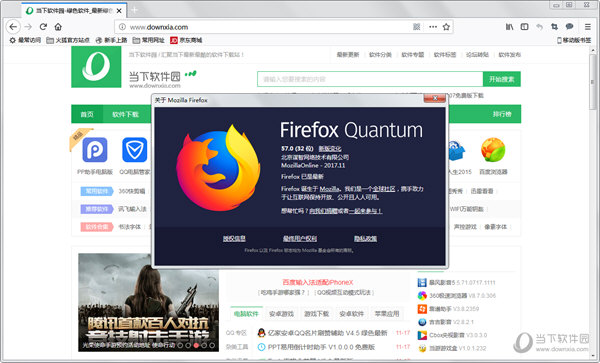Open the Firefox home page icon

pos(58,27)
